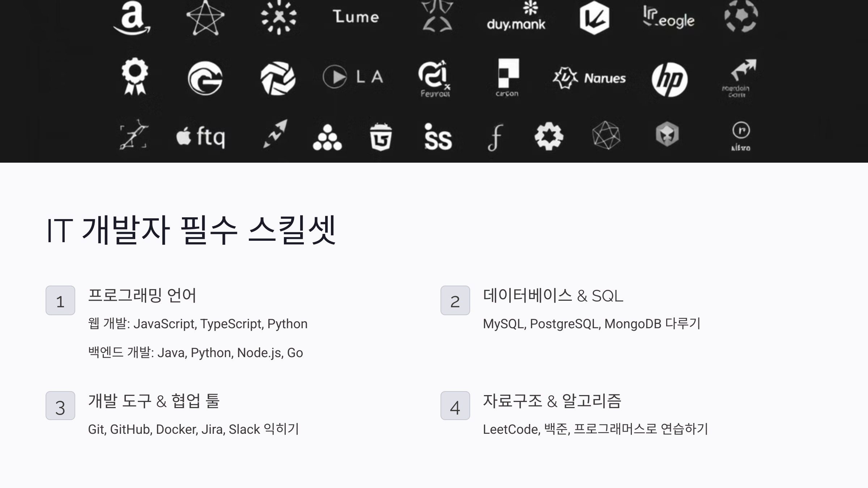Viewport: 868px width, 488px height.
Task: Click the number 2 badge
Action: coord(455,300)
